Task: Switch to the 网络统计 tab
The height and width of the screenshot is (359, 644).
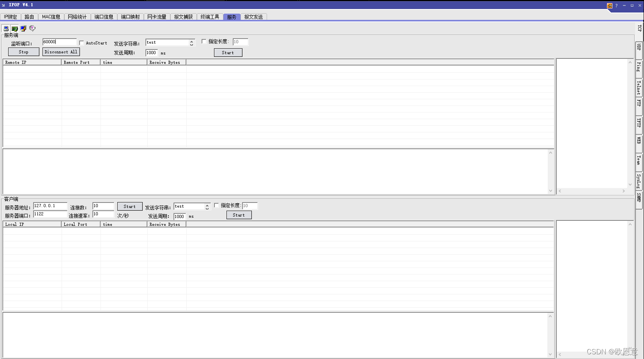Action: click(77, 17)
